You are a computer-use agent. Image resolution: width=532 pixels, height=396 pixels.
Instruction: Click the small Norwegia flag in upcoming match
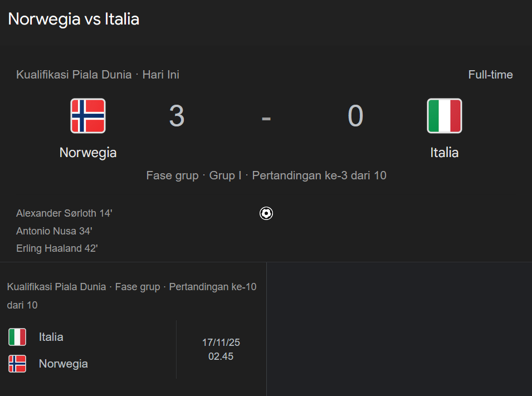[17, 364]
